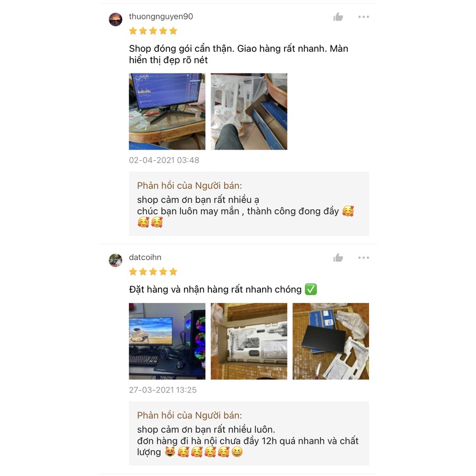Open username thuongnguyen90
Image resolution: width=476 pixels, height=476 pixels.
161,17
